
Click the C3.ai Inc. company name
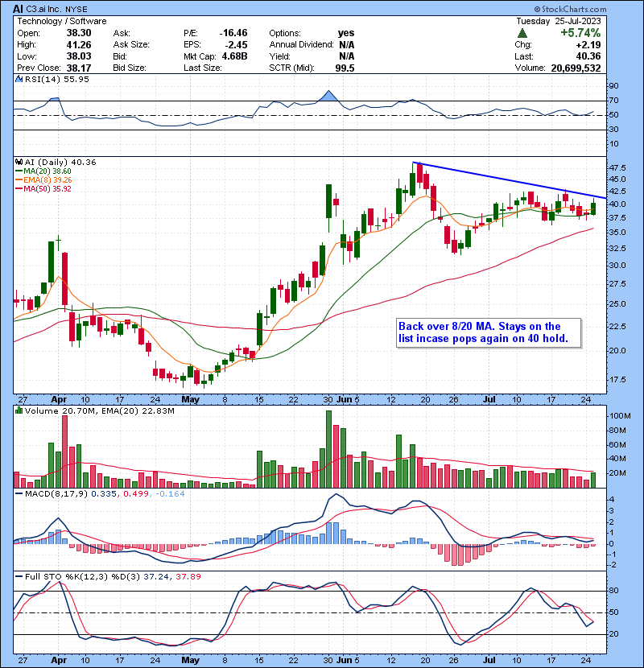point(44,9)
